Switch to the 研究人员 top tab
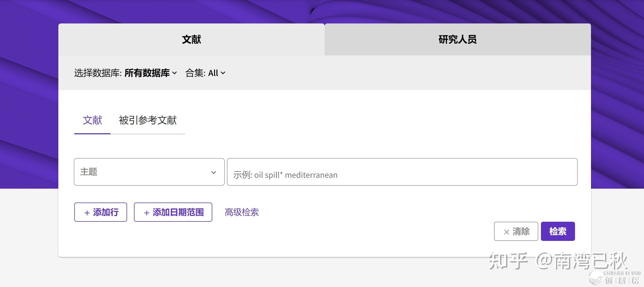Image resolution: width=644 pixels, height=287 pixels. pos(458,39)
